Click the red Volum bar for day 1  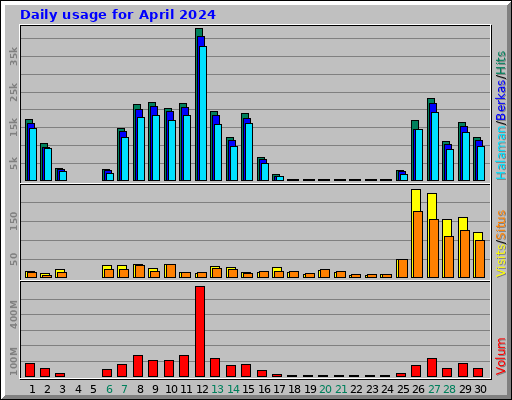point(30,370)
